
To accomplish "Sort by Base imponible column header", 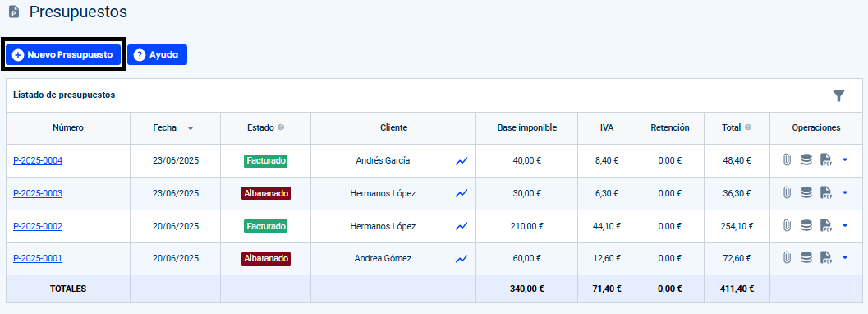I will [527, 128].
